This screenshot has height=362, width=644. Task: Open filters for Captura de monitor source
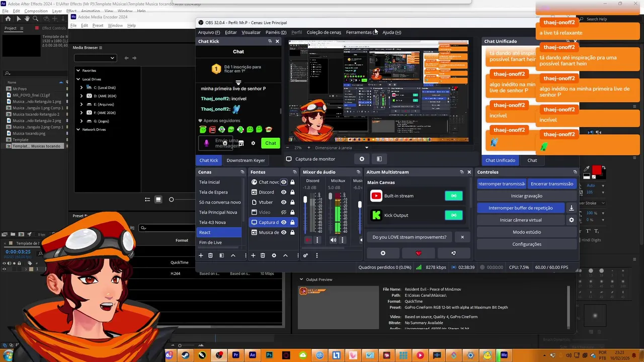pyautogui.click(x=379, y=159)
